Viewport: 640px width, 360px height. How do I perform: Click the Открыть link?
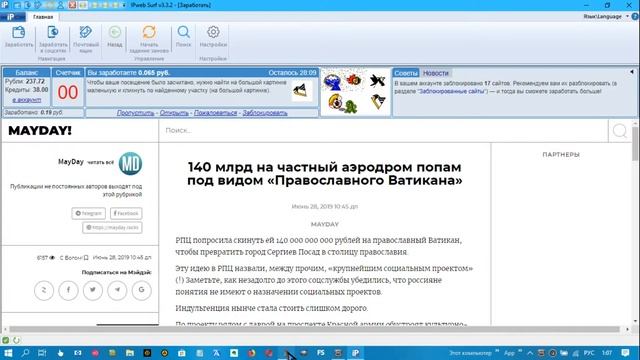[x=174, y=113]
